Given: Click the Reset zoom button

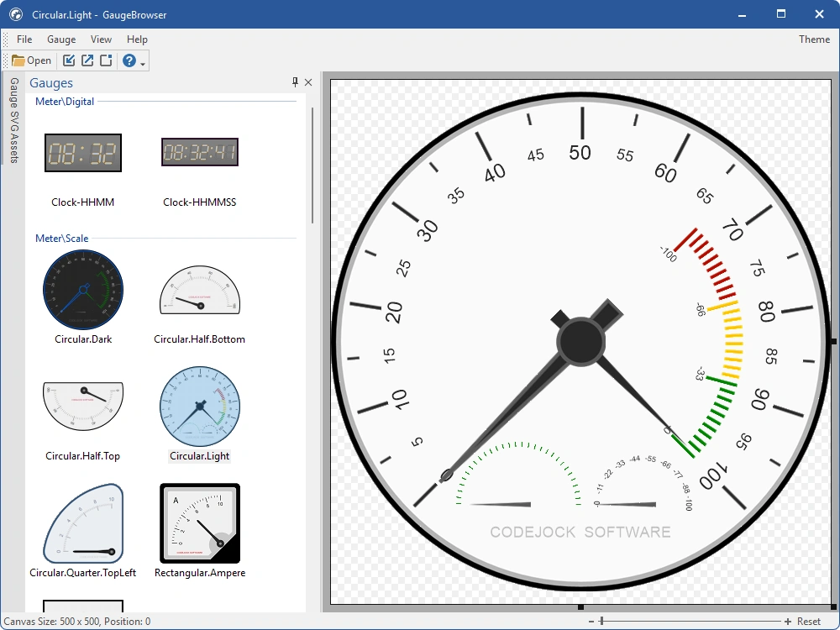Looking at the screenshot, I should coord(809,622).
